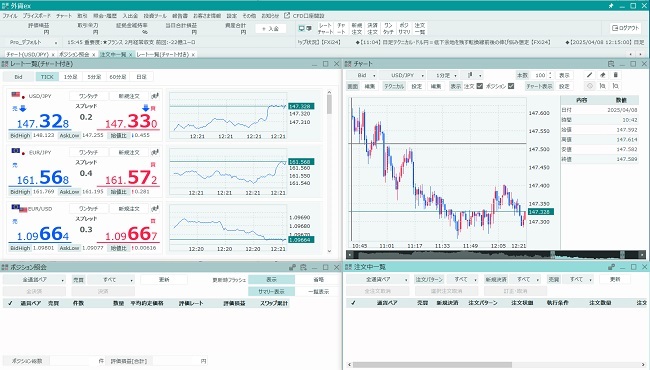The width and height of the screenshot is (650, 370).
Task: Select the 5分足 timeframe toggle
Action: pos(94,77)
